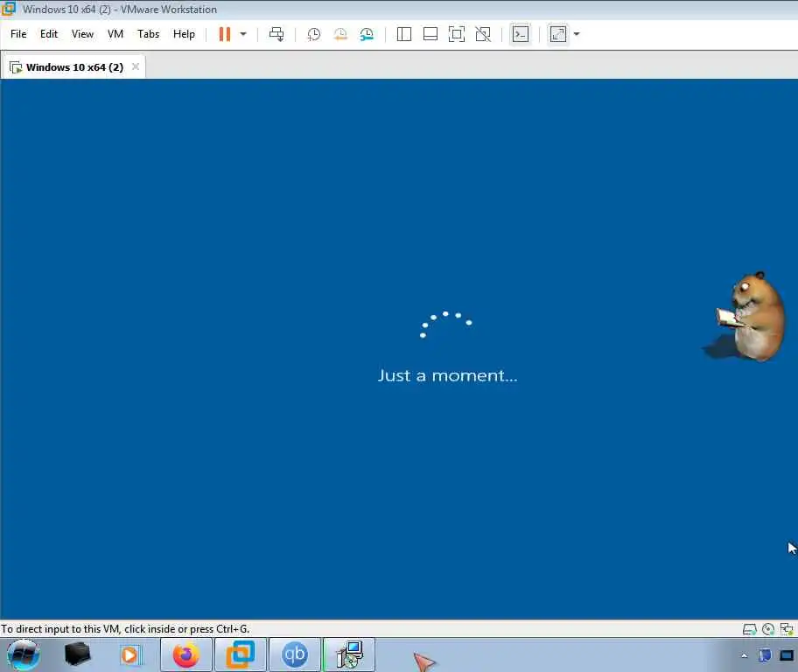798x672 pixels.
Task: Close the Windows 10 x64 (2) tab
Action: [x=136, y=66]
